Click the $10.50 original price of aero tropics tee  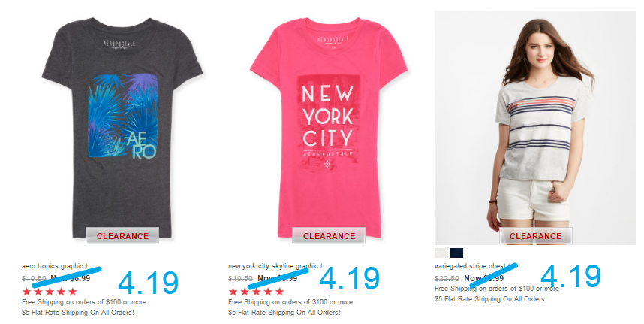pos(34,279)
